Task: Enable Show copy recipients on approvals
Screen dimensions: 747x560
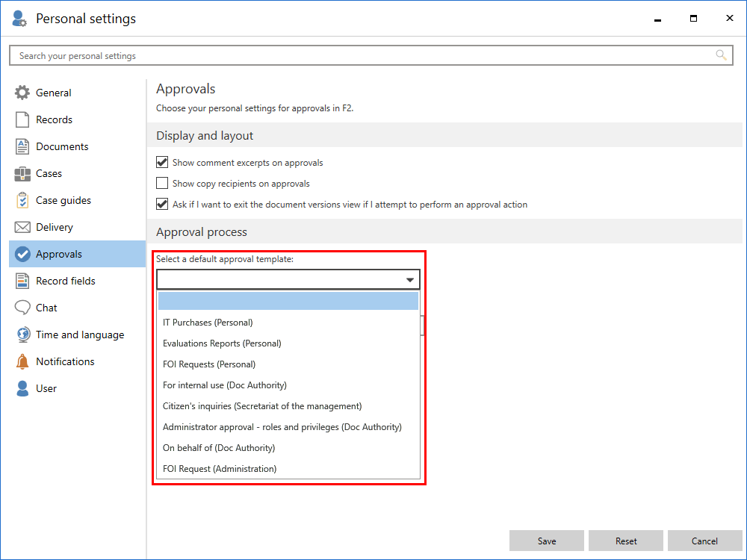Action: [x=162, y=184]
